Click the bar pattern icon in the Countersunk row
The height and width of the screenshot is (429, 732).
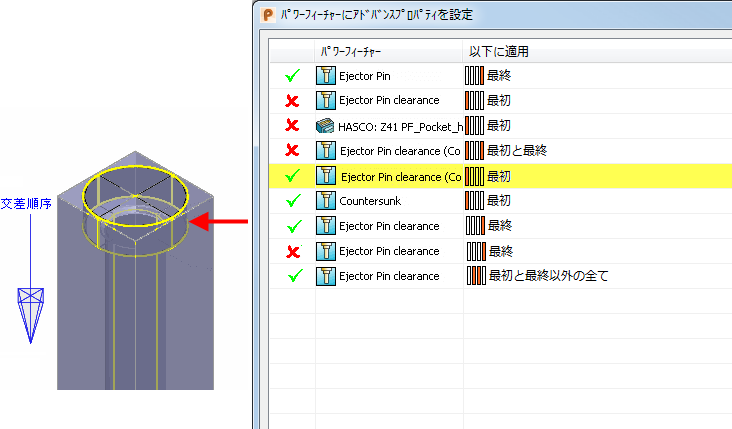[x=474, y=201]
